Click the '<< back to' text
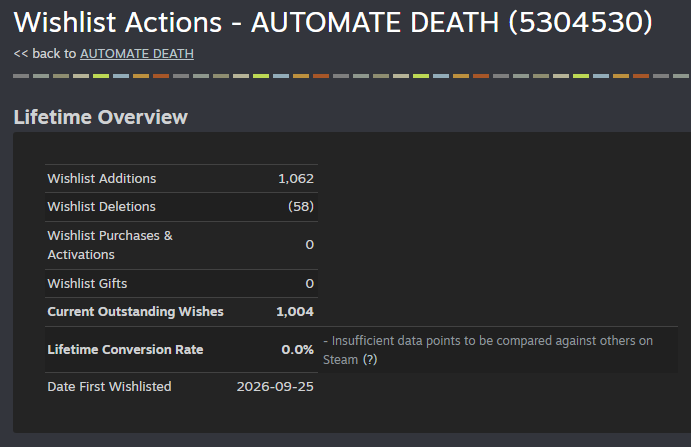Screen dimensions: 691x447 point(45,54)
